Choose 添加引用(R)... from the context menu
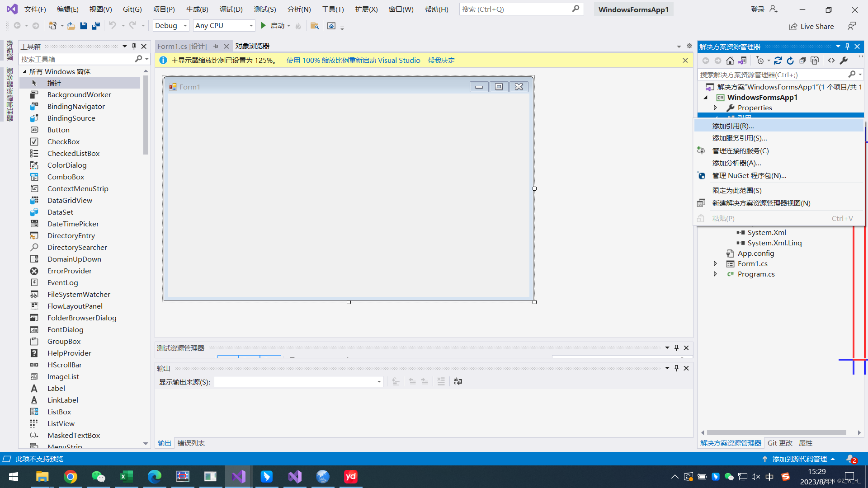Viewport: 868px width, 488px height. tap(733, 126)
